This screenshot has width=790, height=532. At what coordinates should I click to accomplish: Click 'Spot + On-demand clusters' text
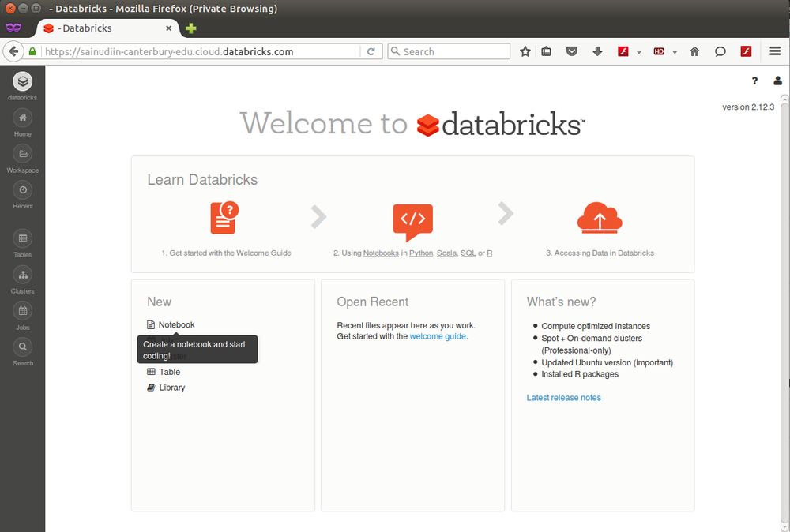click(592, 339)
